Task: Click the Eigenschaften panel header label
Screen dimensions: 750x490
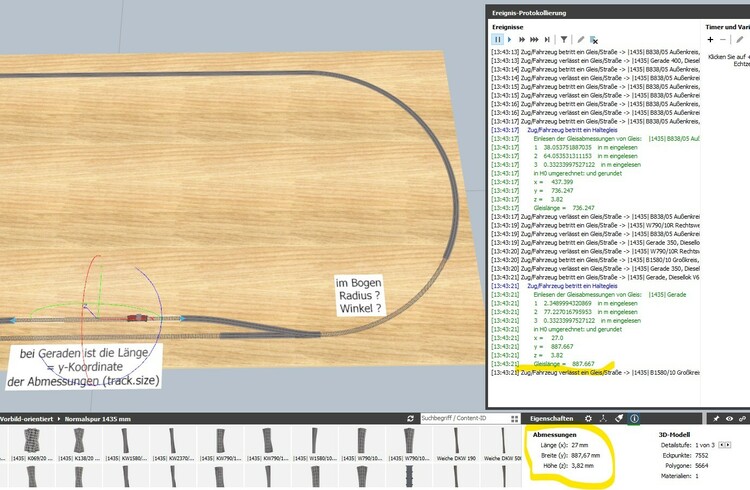Action: 551,418
